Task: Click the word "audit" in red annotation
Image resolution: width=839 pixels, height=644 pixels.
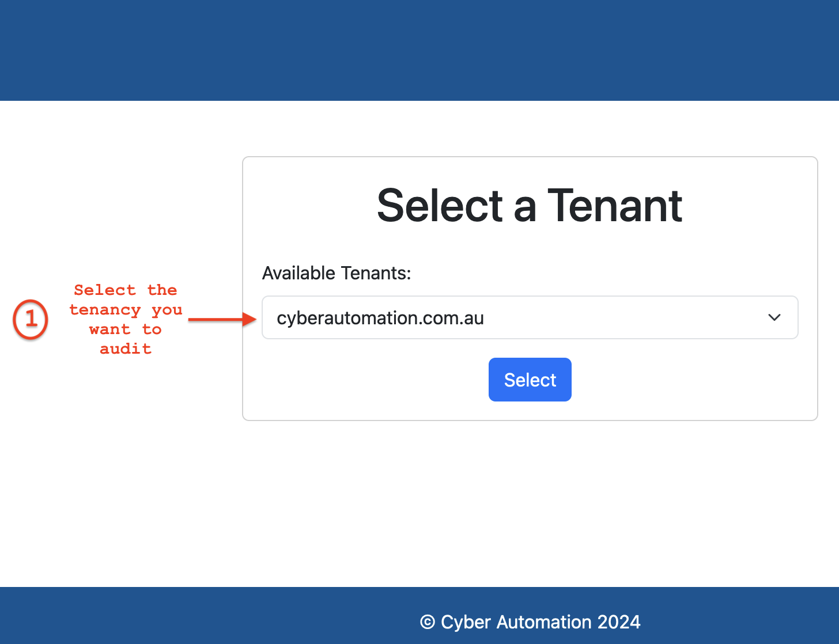Action: (x=126, y=348)
